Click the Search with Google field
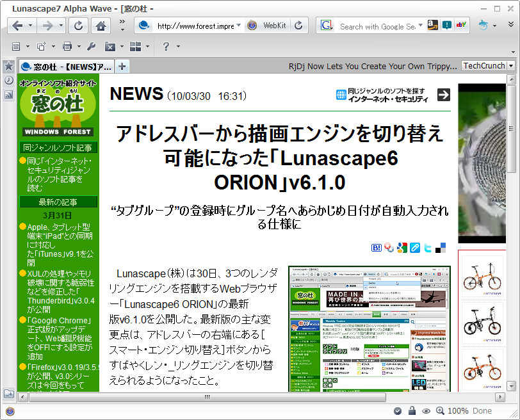Screen dimensions: 520x420 [377, 26]
